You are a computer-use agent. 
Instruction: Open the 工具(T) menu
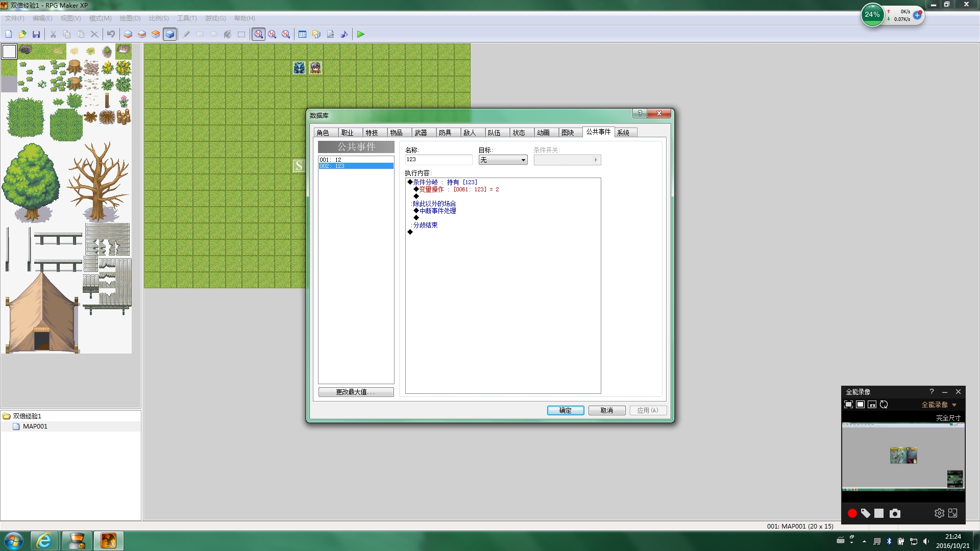pos(187,18)
